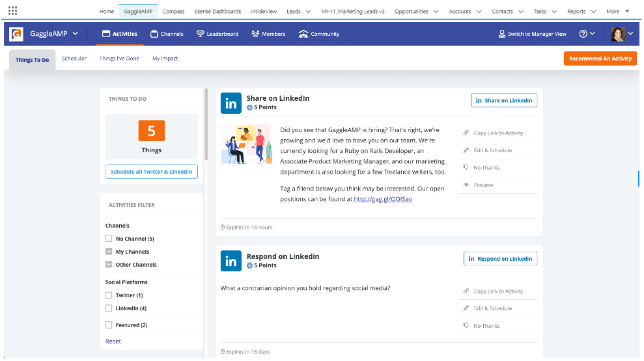Check the No Channel (5) filter

(109, 238)
